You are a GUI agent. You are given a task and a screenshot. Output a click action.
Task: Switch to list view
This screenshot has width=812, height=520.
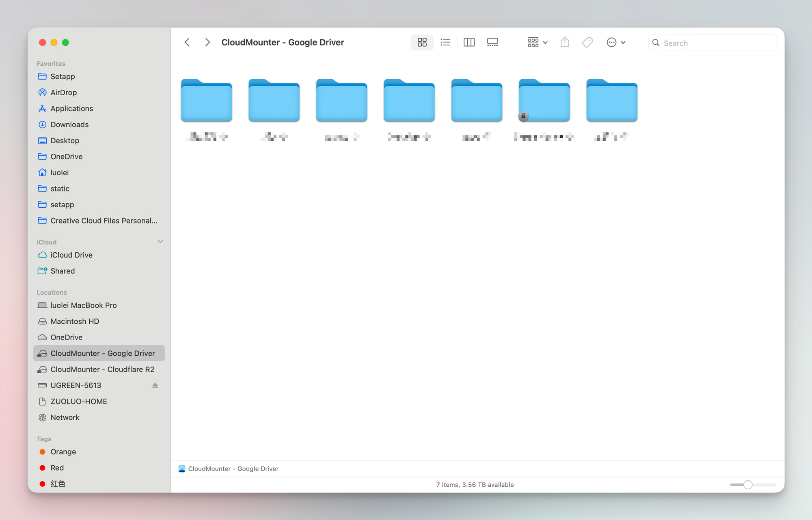coord(445,42)
